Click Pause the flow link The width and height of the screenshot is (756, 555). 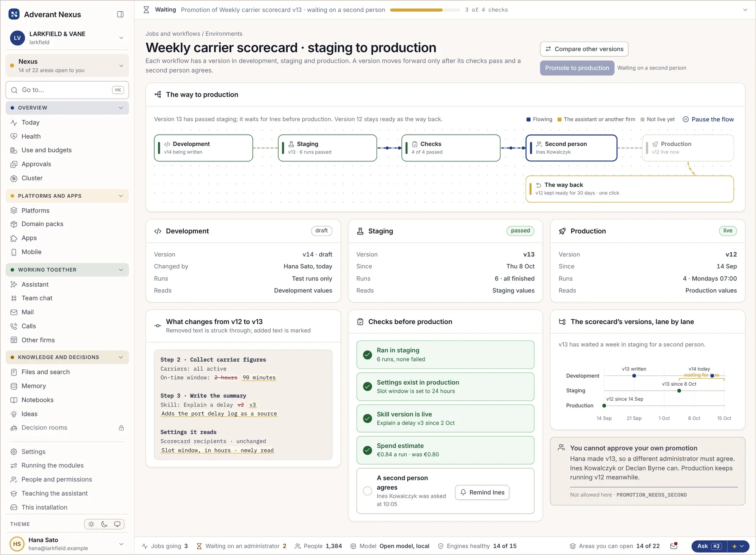pyautogui.click(x=708, y=119)
